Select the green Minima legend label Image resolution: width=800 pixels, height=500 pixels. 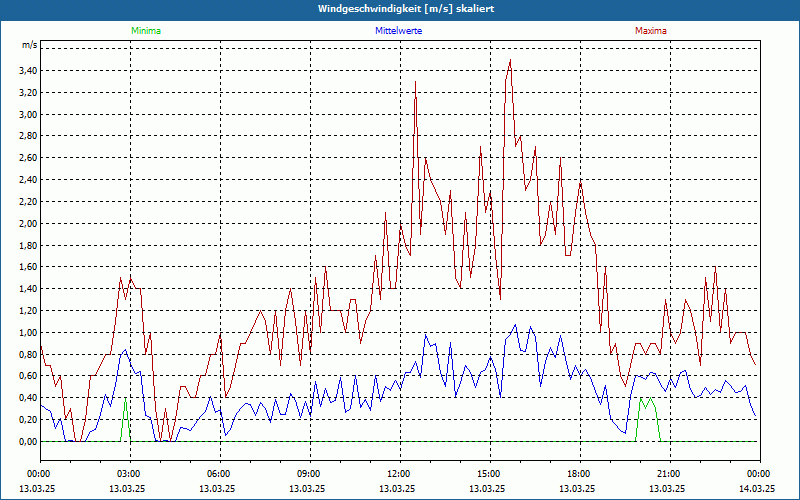[x=145, y=31]
